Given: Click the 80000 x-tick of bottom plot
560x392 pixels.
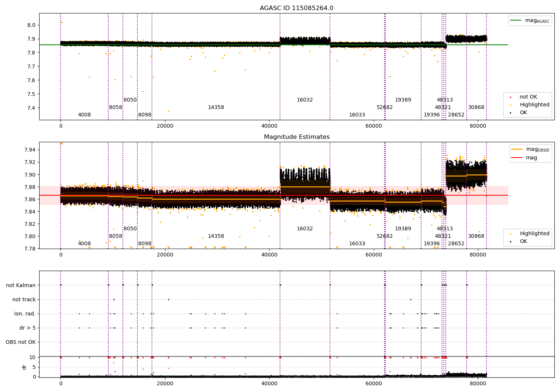Looking at the screenshot, I should (x=478, y=383).
